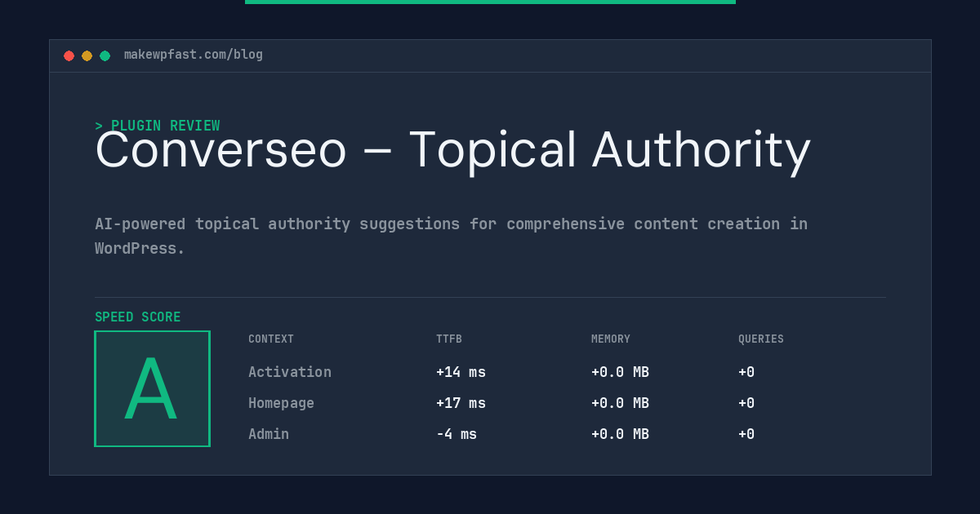Click the CONTEXT column header
Viewport: 980px width, 514px height.
[271, 339]
